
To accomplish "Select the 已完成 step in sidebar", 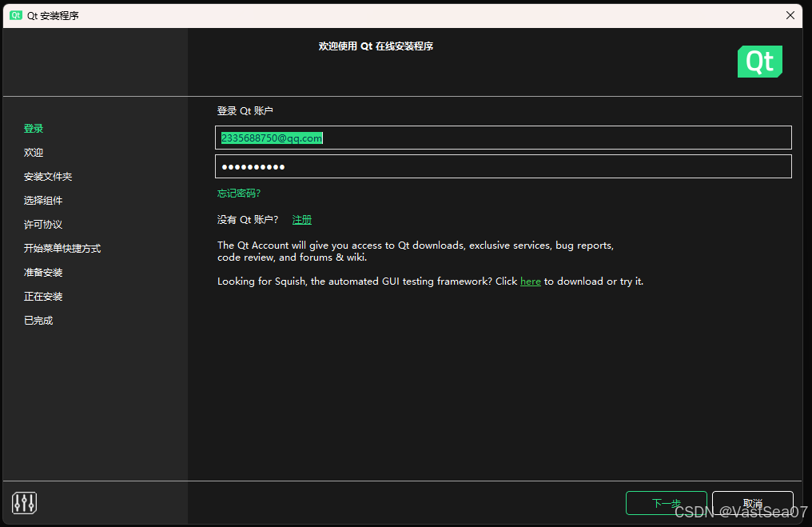I will (38, 320).
